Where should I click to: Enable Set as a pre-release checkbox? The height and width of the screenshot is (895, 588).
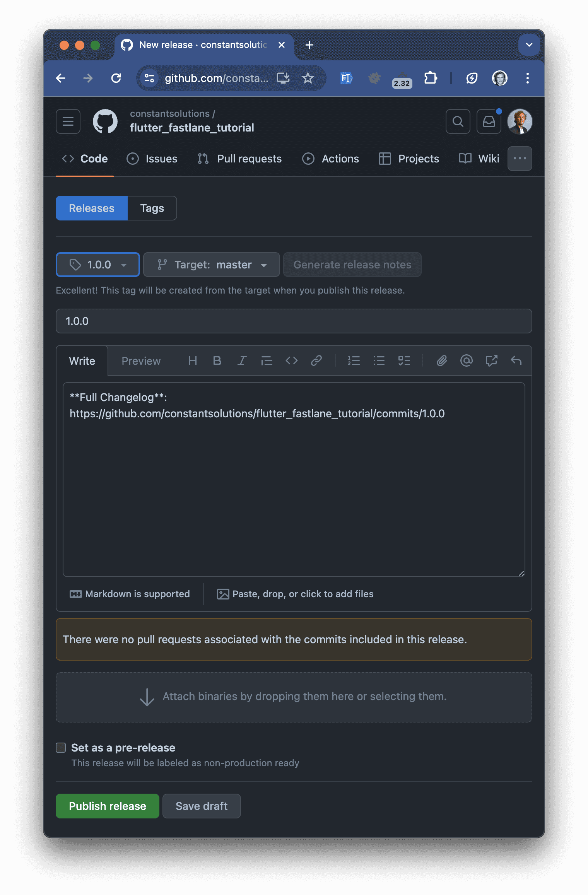coord(61,748)
